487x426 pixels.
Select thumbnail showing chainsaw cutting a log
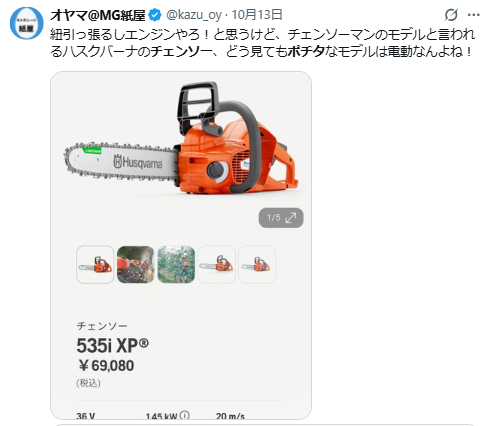(x=136, y=265)
